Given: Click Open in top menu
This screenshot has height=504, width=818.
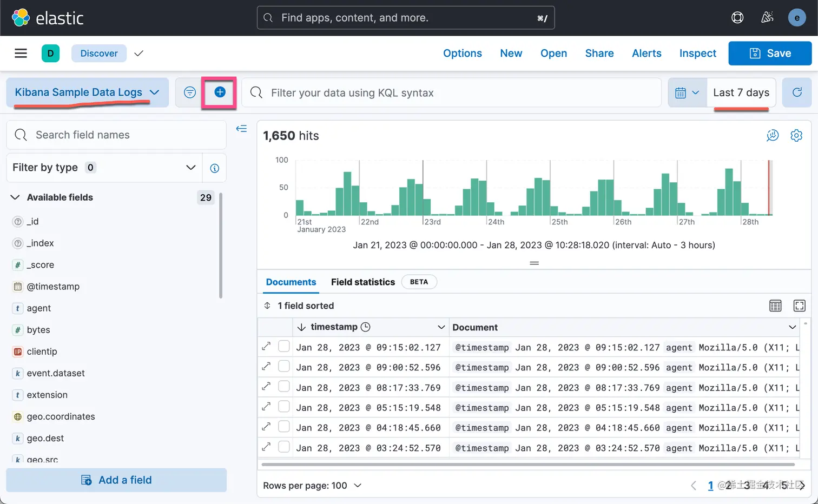Looking at the screenshot, I should 553,53.
